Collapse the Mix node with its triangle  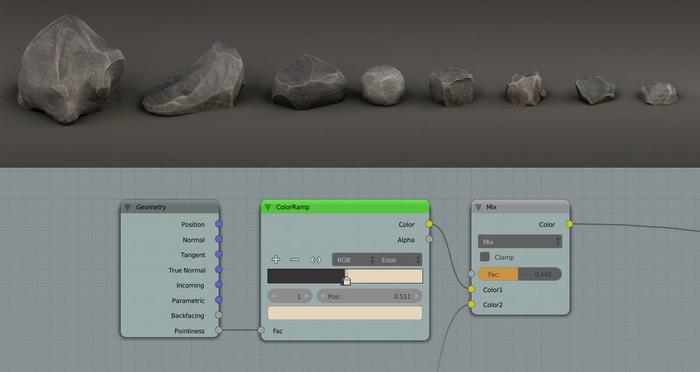[x=478, y=207]
